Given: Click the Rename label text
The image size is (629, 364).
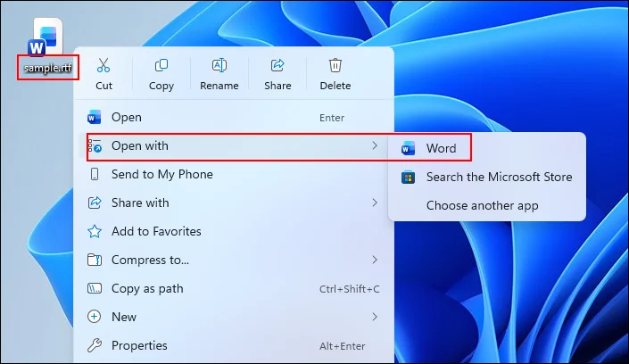Looking at the screenshot, I should point(219,86).
